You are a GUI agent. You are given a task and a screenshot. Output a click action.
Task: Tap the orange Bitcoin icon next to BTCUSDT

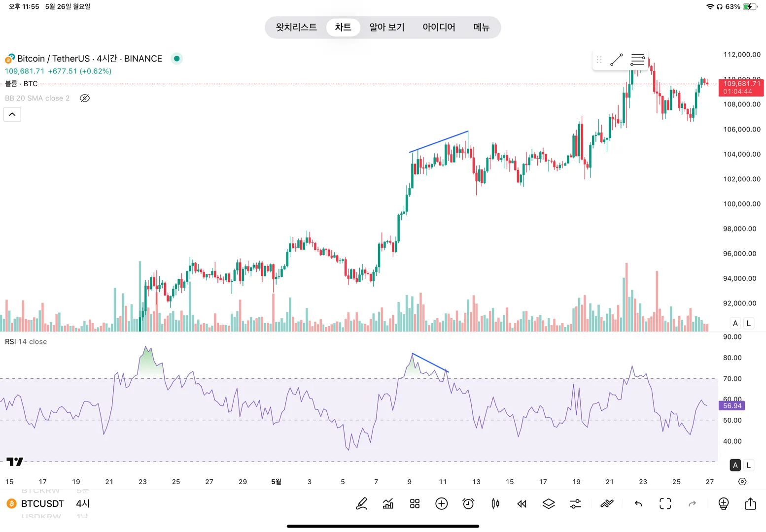pos(11,503)
